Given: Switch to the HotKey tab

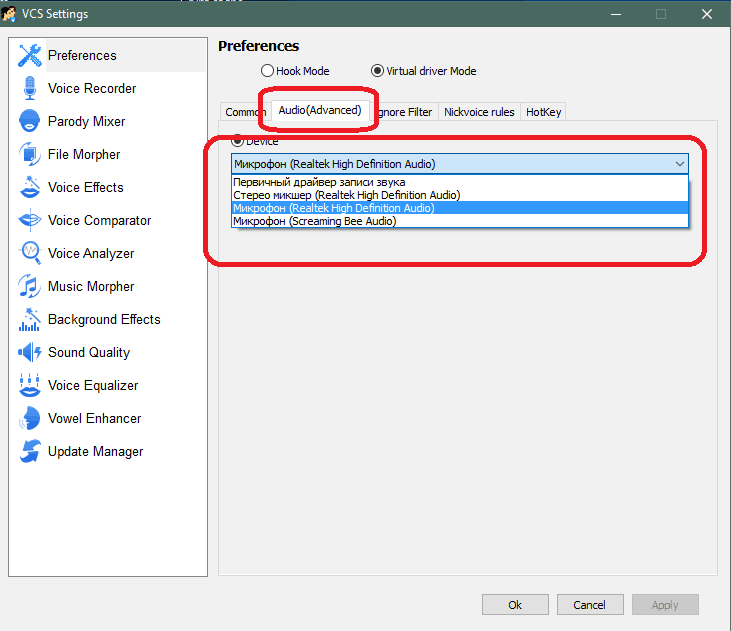Looking at the screenshot, I should coord(543,112).
